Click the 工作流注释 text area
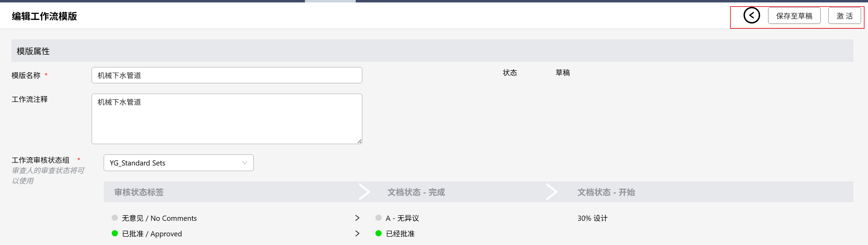 (227, 119)
